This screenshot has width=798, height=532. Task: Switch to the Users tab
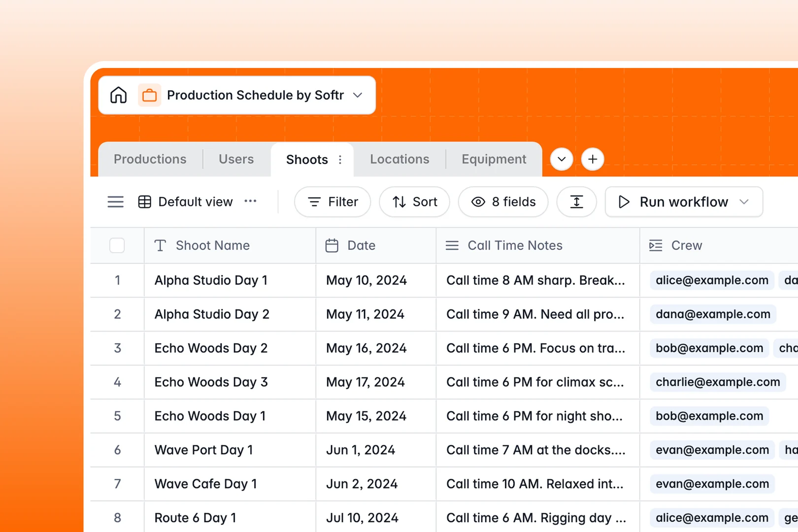(236, 159)
